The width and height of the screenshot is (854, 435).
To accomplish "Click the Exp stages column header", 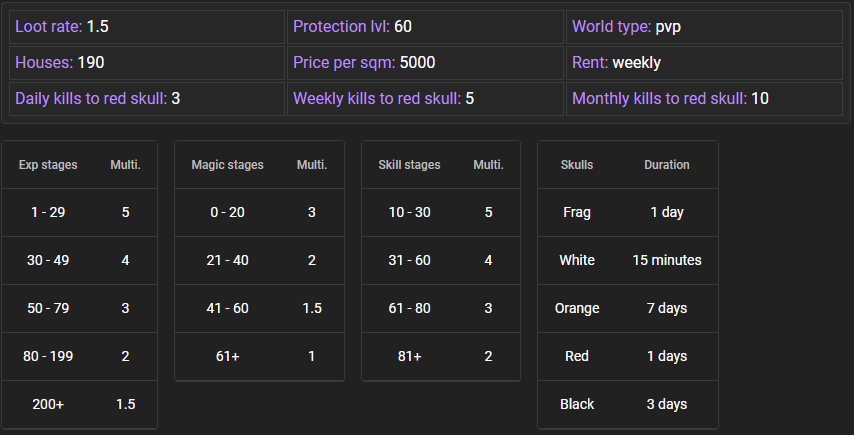I will pyautogui.click(x=48, y=165).
